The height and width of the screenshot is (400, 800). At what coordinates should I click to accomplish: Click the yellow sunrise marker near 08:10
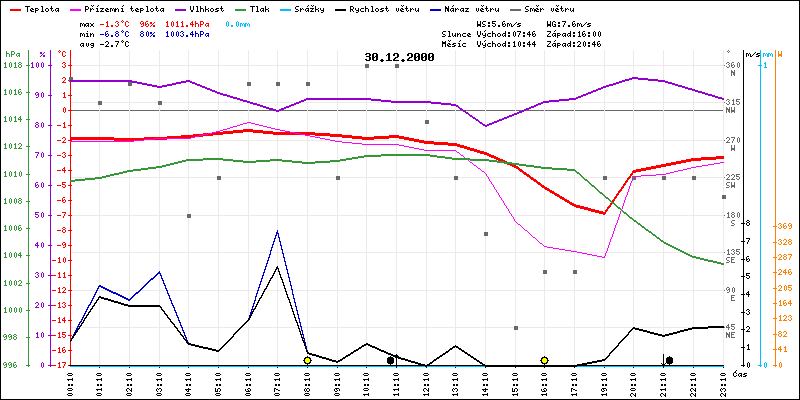tap(307, 360)
